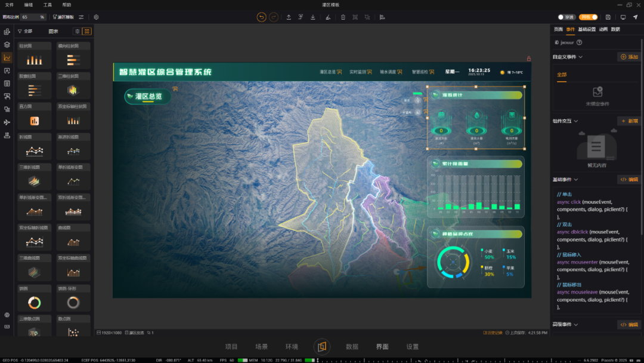Click the redo arrow icon
Image resolution: width=644 pixels, height=363 pixels.
click(274, 17)
